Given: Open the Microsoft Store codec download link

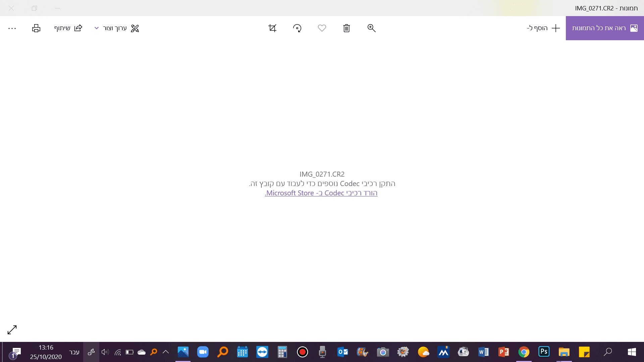Looking at the screenshot, I should pyautogui.click(x=321, y=193).
